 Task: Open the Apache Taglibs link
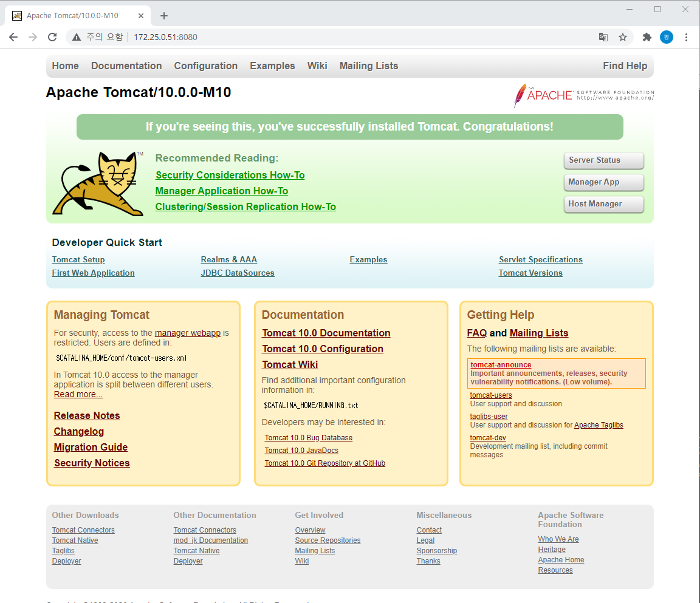tap(598, 425)
